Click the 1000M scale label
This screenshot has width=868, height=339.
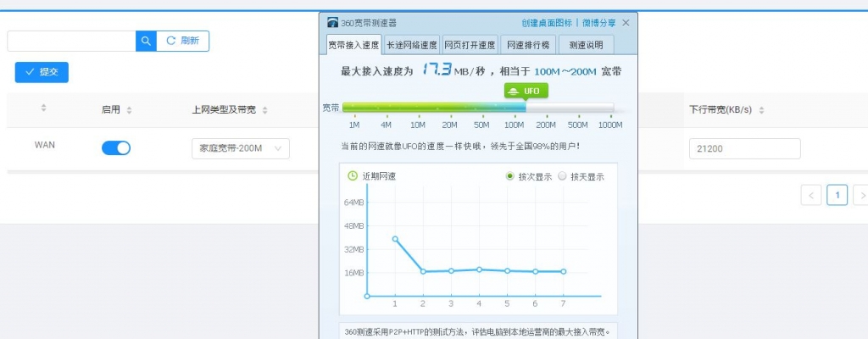[x=610, y=125]
